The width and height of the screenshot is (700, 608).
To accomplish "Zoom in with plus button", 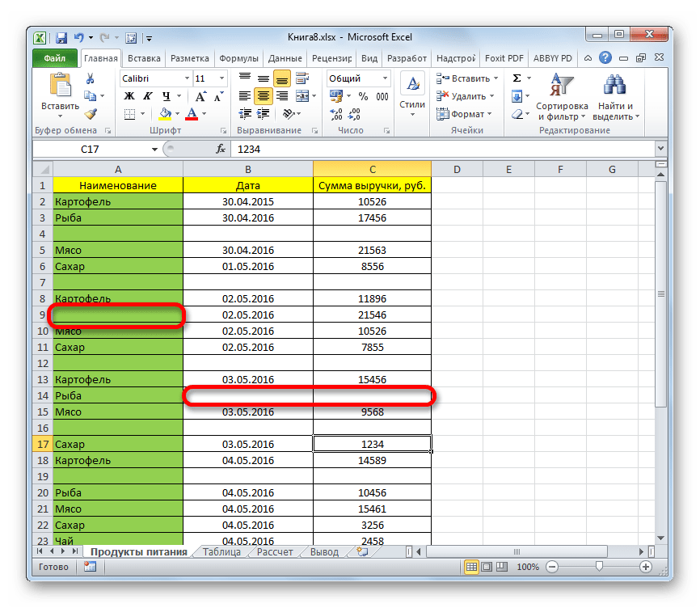I will 646,567.
